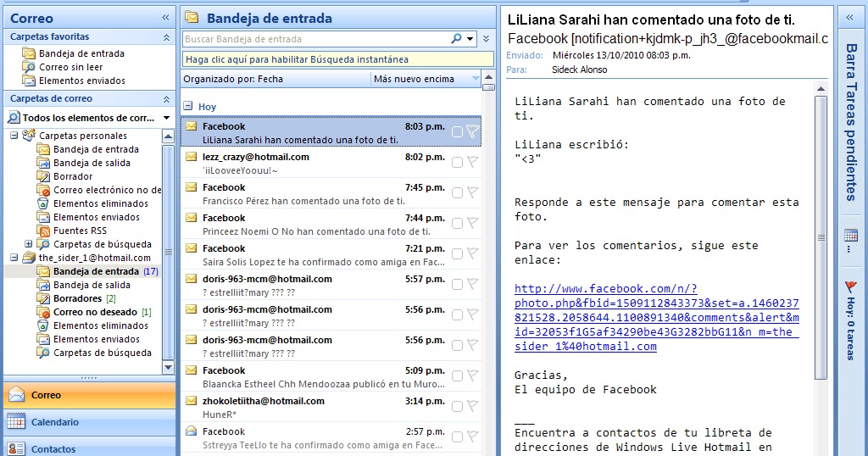Click in Buscar Bandeja de entrada field
This screenshot has width=868, height=456.
316,39
